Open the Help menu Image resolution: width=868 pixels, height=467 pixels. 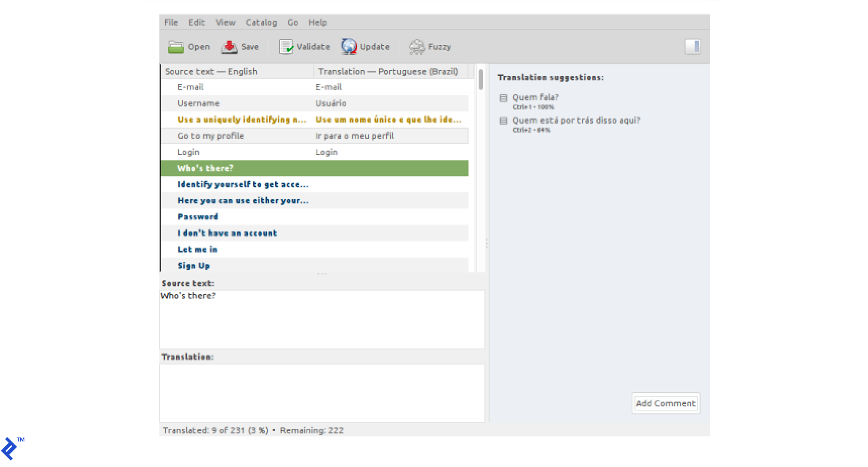318,22
